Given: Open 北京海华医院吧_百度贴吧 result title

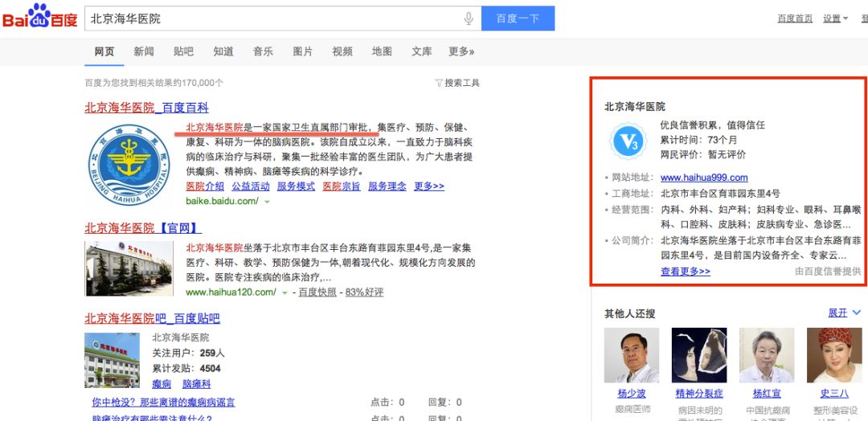Looking at the screenshot, I should point(152,319).
